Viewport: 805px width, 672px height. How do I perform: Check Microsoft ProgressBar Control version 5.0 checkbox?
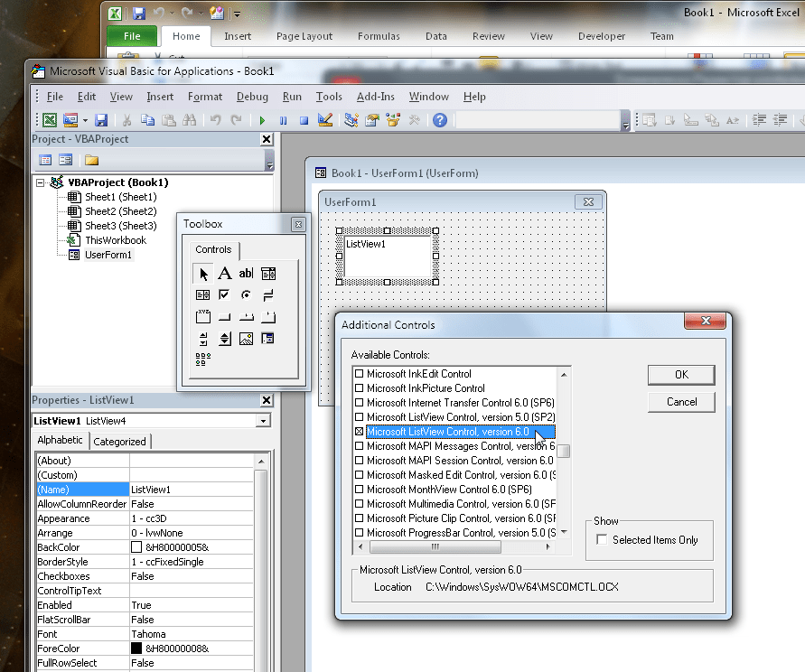point(360,532)
